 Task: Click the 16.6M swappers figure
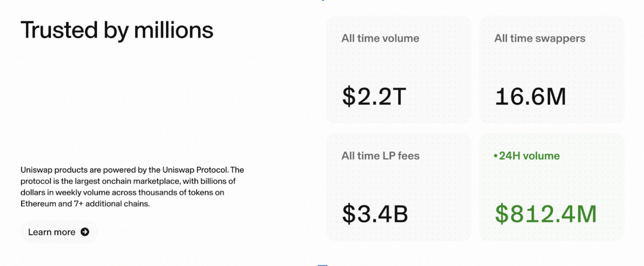[x=530, y=96]
